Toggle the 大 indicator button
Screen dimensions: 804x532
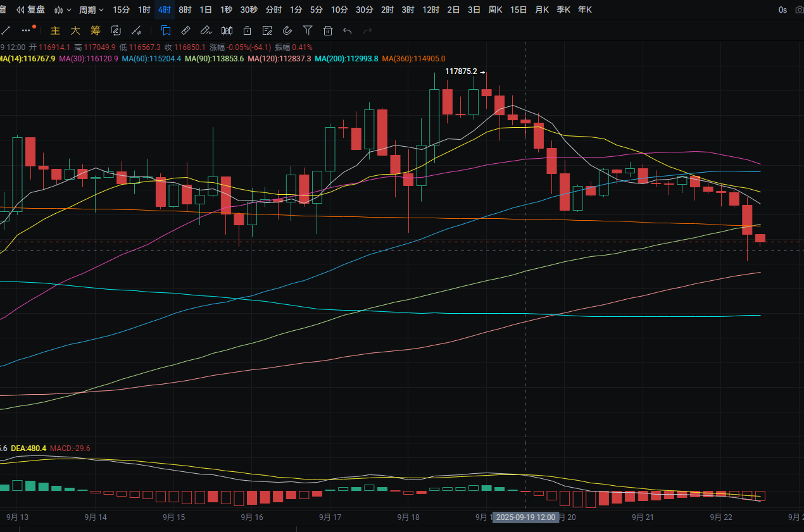[75, 30]
